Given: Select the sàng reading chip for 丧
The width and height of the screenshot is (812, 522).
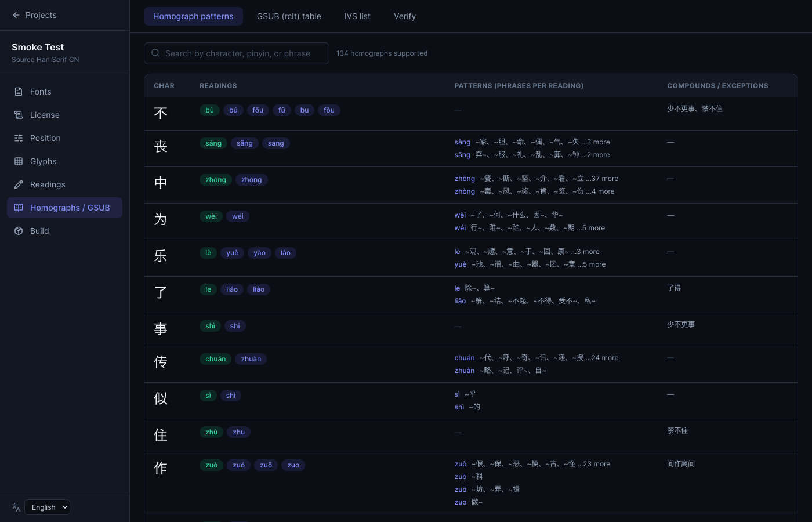Looking at the screenshot, I should tap(213, 143).
